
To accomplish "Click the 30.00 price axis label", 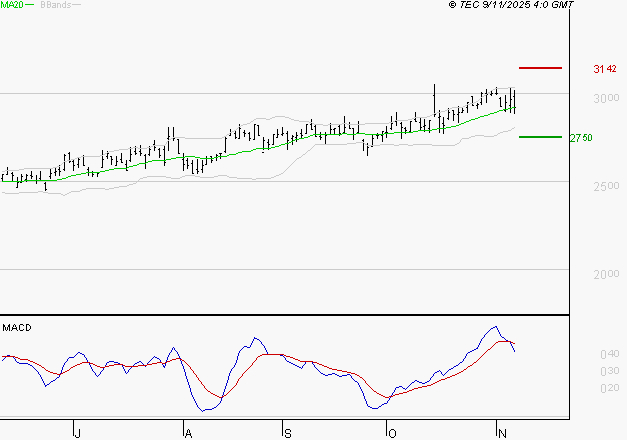I will pos(606,98).
